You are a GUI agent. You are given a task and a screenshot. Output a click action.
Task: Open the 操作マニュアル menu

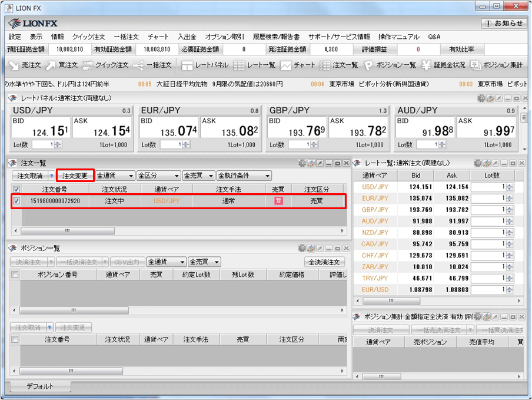tap(399, 37)
